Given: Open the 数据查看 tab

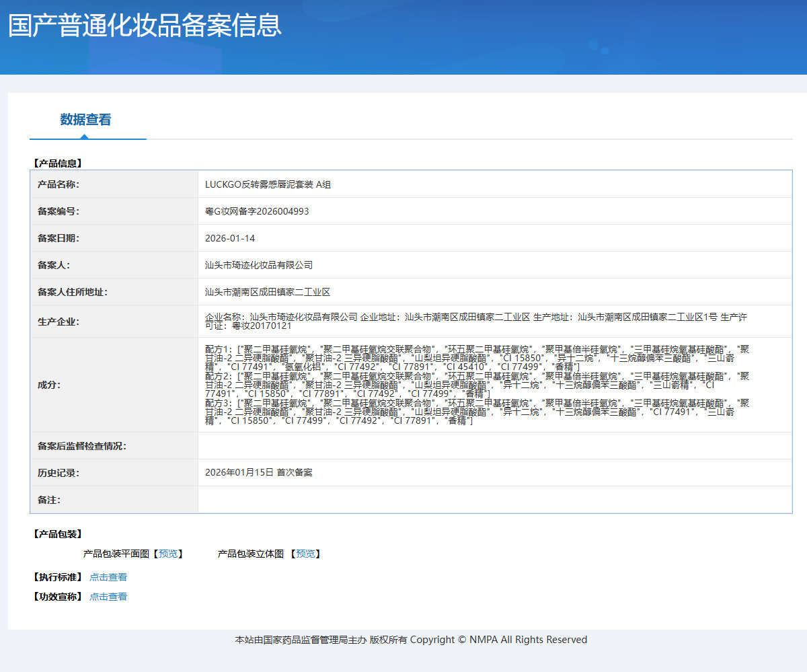Looking at the screenshot, I should coord(85,120).
